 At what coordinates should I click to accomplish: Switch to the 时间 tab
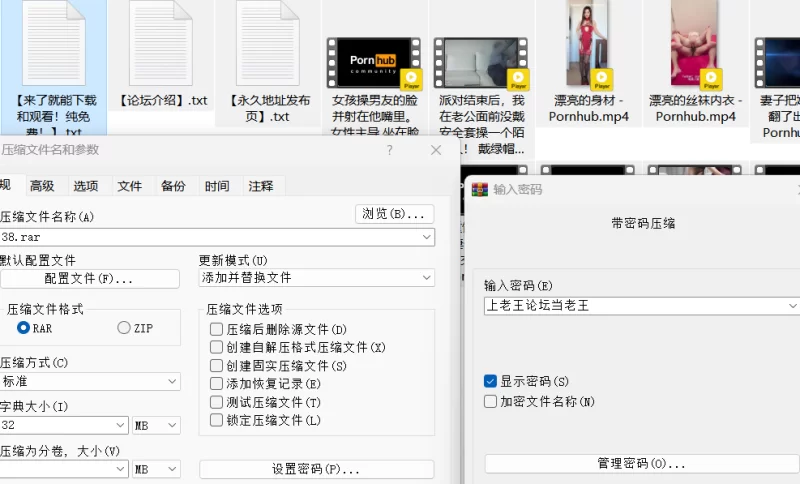click(217, 186)
